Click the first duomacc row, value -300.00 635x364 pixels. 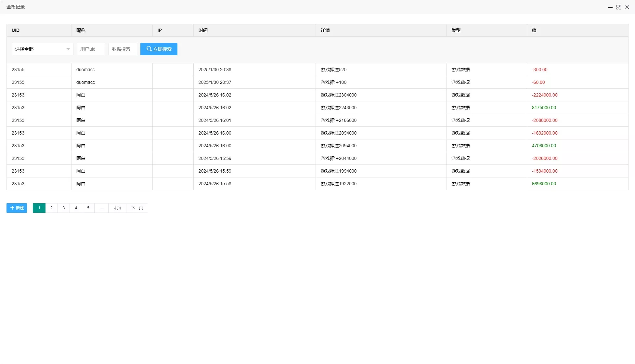coord(539,70)
